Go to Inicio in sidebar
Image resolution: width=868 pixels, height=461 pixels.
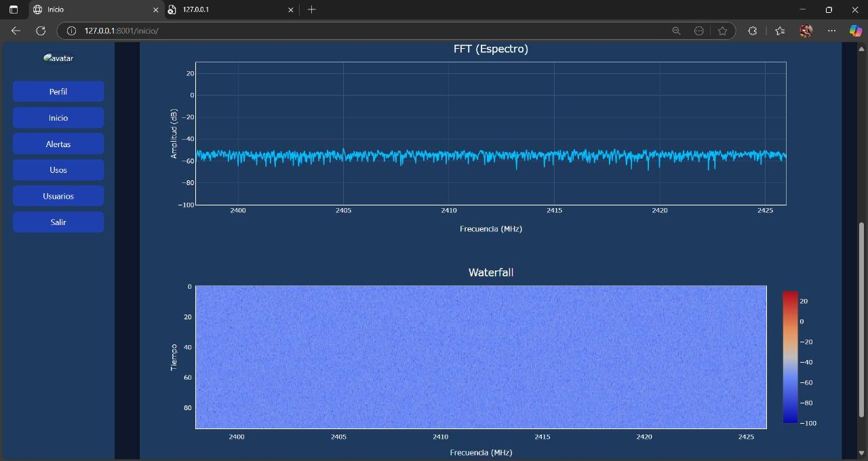coord(58,117)
